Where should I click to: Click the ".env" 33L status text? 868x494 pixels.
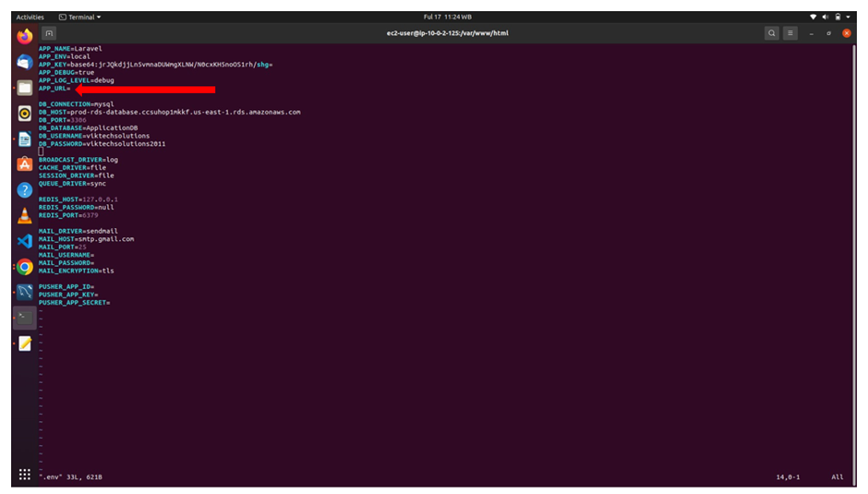point(71,476)
